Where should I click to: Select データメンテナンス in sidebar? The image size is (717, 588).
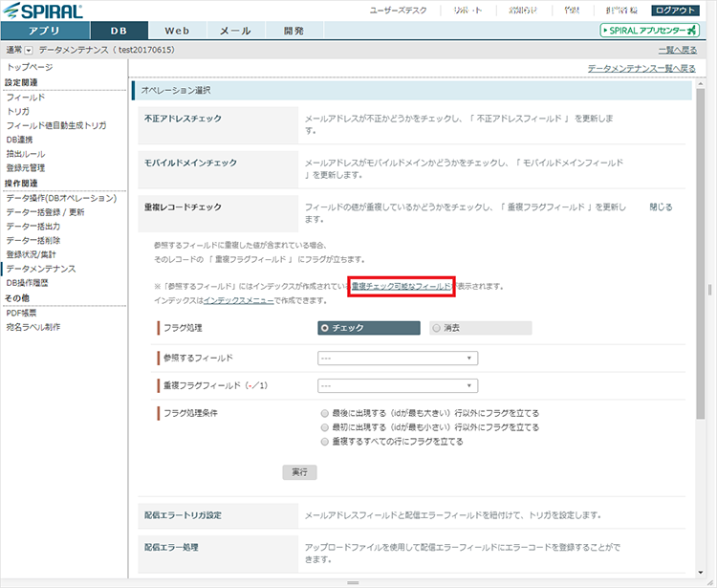[x=41, y=269]
